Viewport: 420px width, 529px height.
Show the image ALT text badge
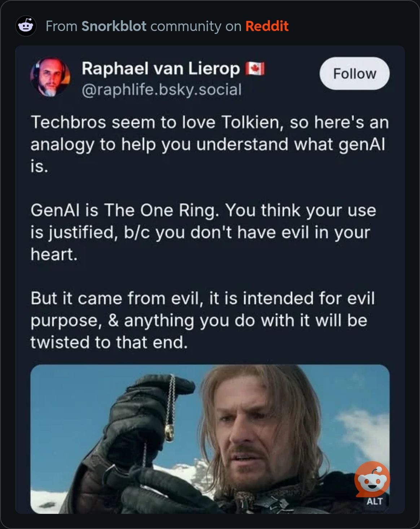point(374,501)
